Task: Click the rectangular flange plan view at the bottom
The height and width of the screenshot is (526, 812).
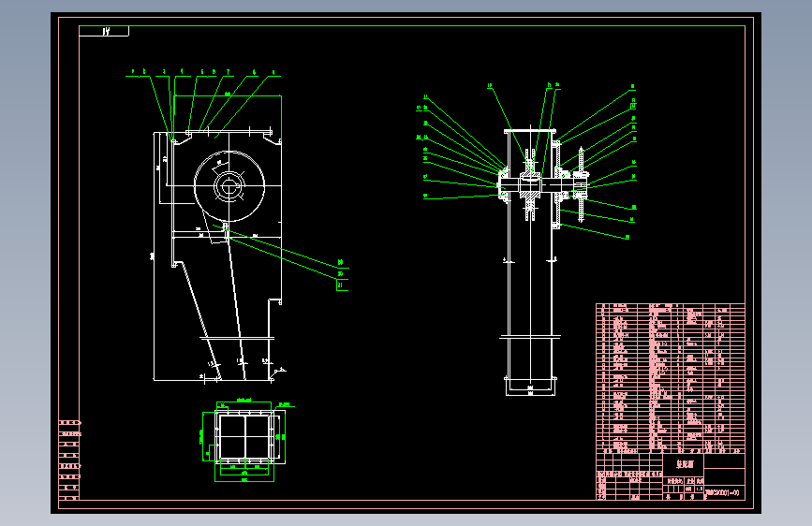Action: pos(244,438)
